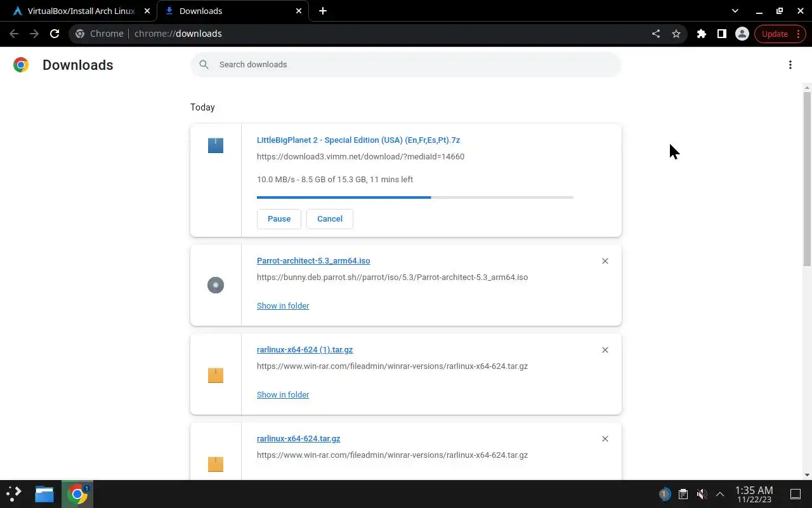
Task: Remove Parrot-architect ISO from list
Action: pyautogui.click(x=605, y=261)
